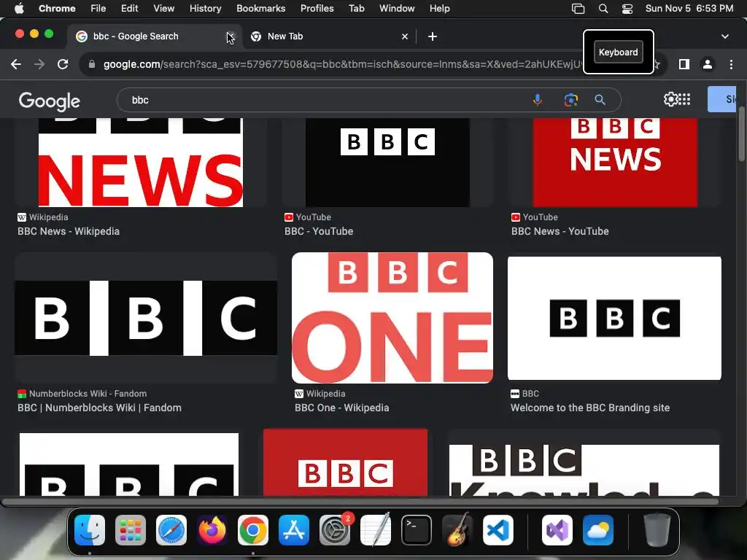The width and height of the screenshot is (747, 560).
Task: Open BBC One - Wikipedia result link
Action: [x=341, y=408]
